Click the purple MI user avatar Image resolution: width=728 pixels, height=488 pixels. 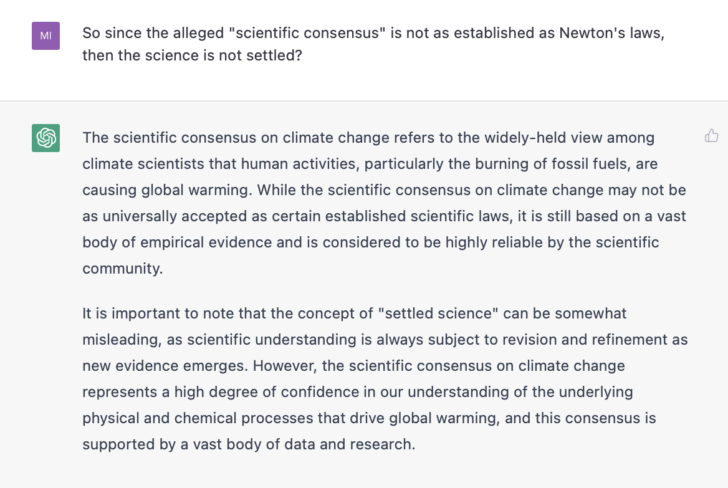click(x=45, y=37)
